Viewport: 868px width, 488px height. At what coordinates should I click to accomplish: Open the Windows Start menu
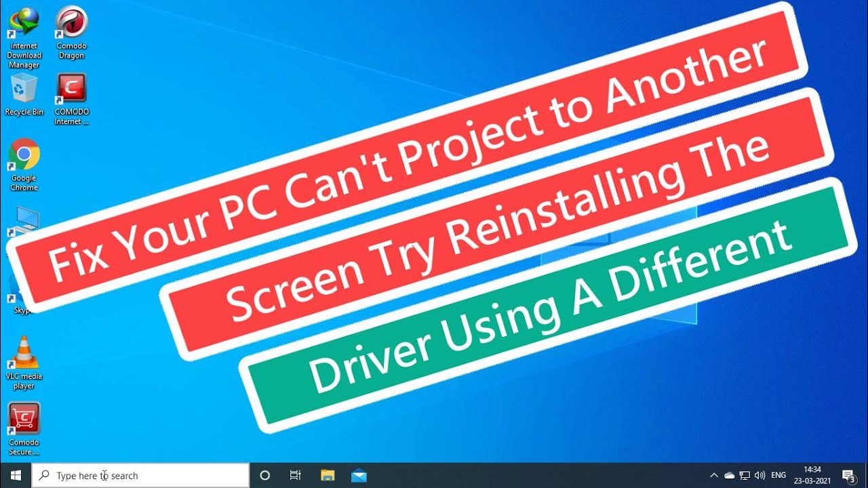16,475
